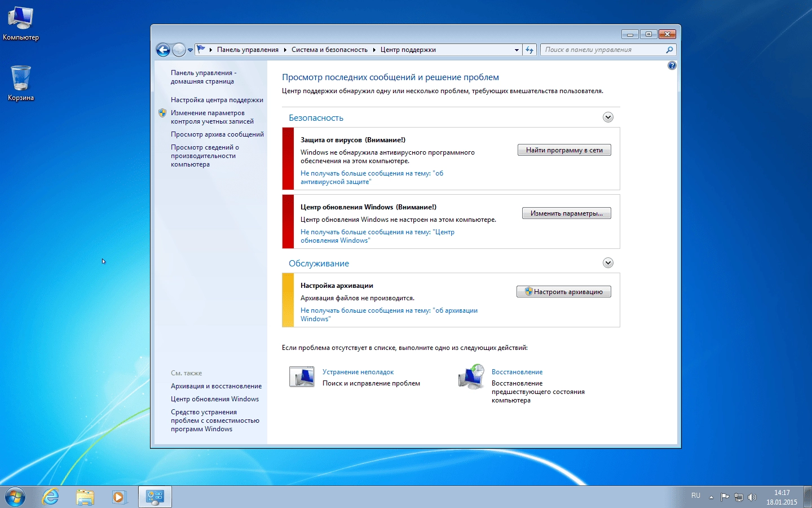The height and width of the screenshot is (508, 812).
Task: Click the flag icon in address bar
Action: pos(201,50)
